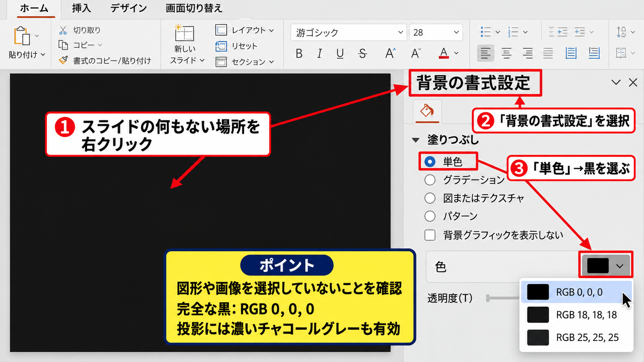644x362 pixels.
Task: Select the 単色 solid fill radio button
Action: (430, 162)
